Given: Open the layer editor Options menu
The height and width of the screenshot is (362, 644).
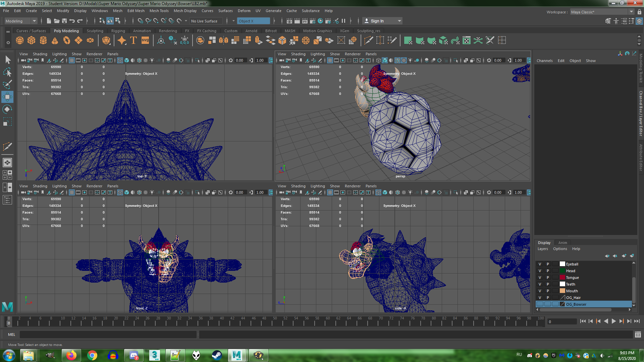Looking at the screenshot, I should coord(560,249).
